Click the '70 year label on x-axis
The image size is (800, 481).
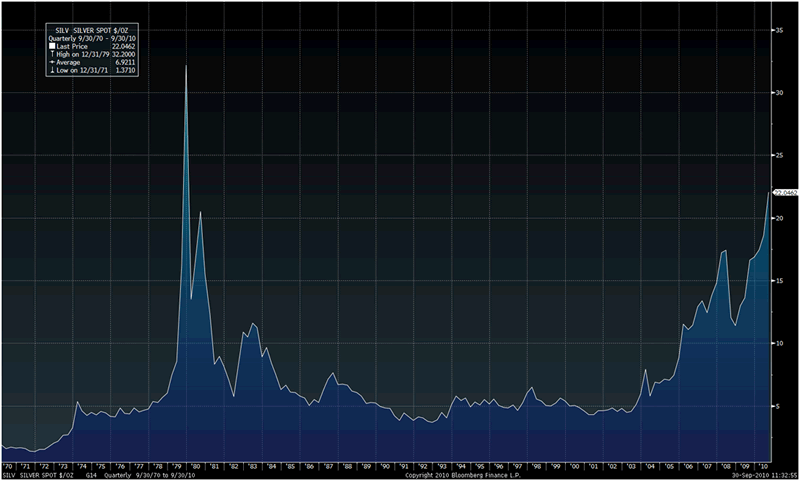[x=7, y=466]
